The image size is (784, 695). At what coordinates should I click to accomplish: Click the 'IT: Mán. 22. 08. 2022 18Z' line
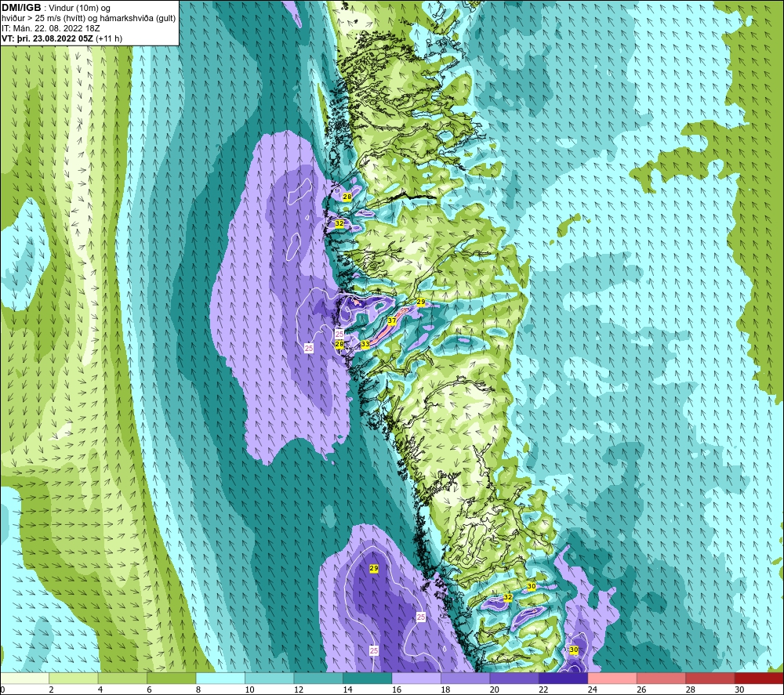pos(50,28)
